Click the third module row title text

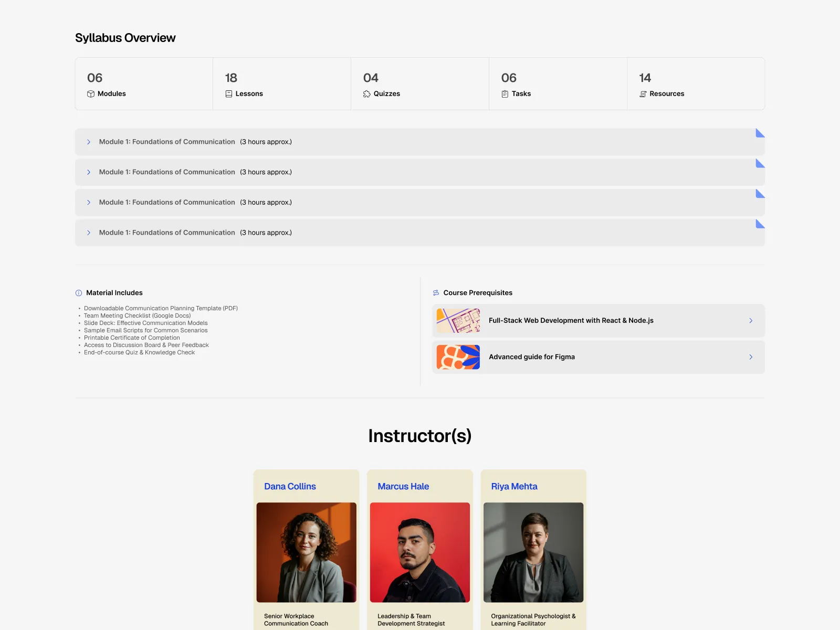pyautogui.click(x=167, y=203)
